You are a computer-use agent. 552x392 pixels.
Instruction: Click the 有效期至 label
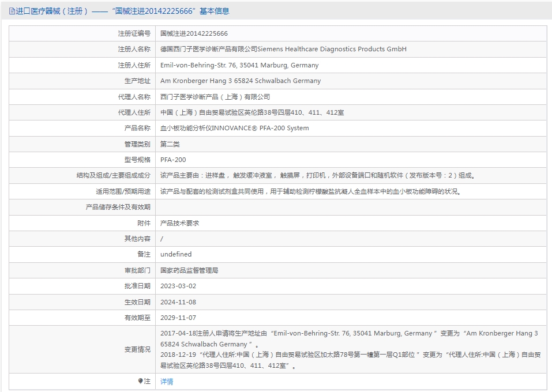coord(137,318)
